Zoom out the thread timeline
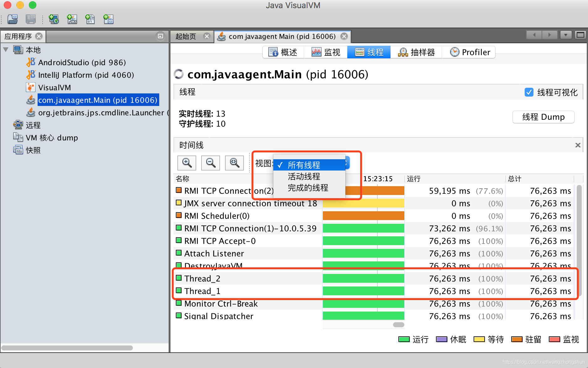The image size is (588, 368). point(211,163)
